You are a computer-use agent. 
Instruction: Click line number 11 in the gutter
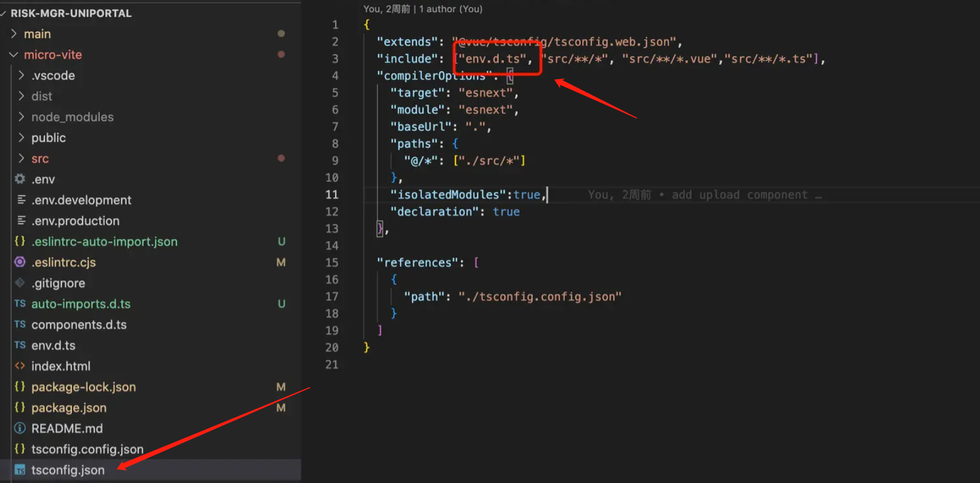point(332,195)
